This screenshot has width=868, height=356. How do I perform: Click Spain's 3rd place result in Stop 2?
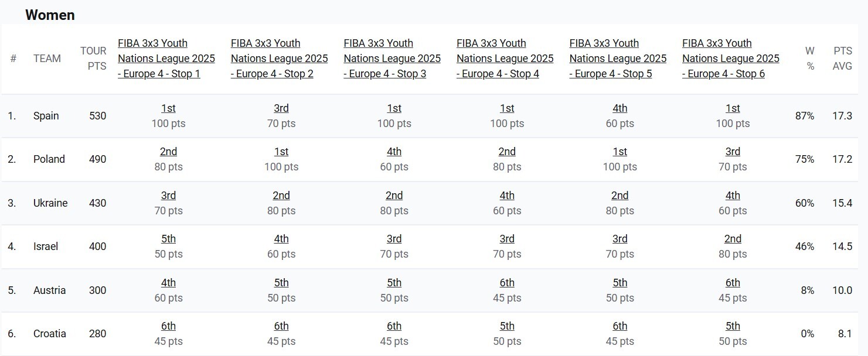point(281,108)
